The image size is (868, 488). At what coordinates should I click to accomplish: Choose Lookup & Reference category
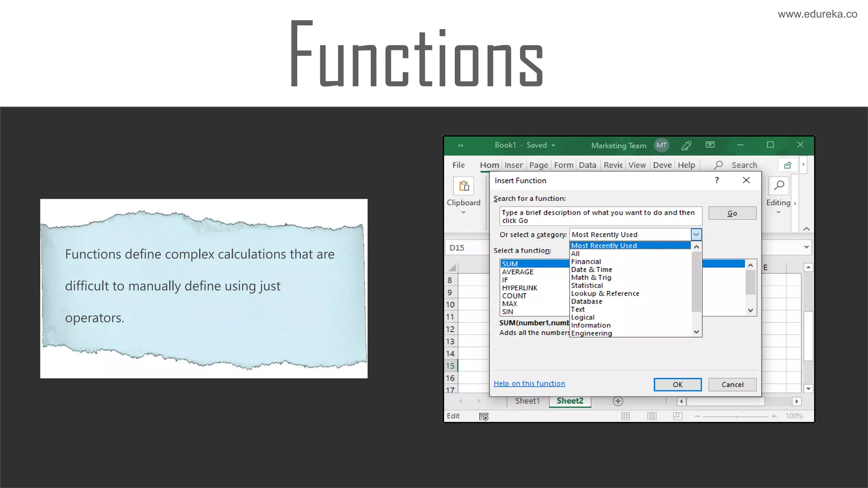pyautogui.click(x=630, y=293)
